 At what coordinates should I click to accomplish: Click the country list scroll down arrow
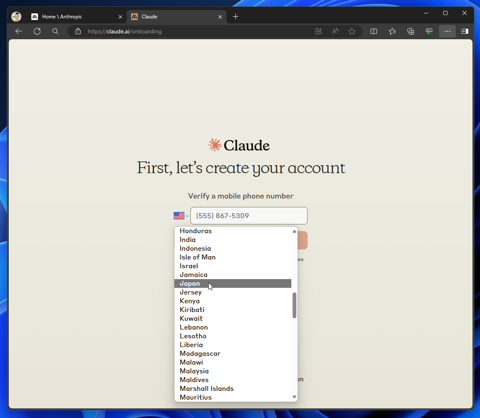294,397
